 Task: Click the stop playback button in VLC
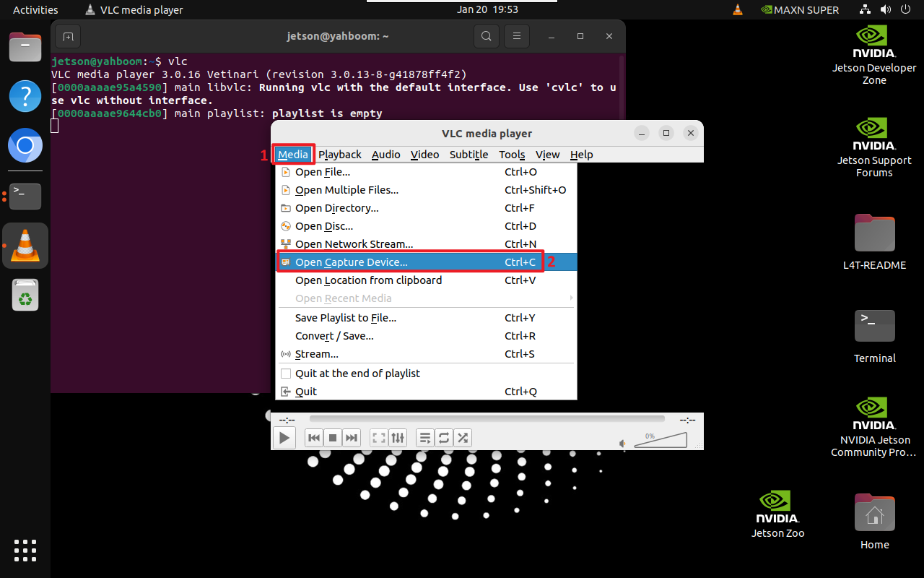tap(332, 438)
